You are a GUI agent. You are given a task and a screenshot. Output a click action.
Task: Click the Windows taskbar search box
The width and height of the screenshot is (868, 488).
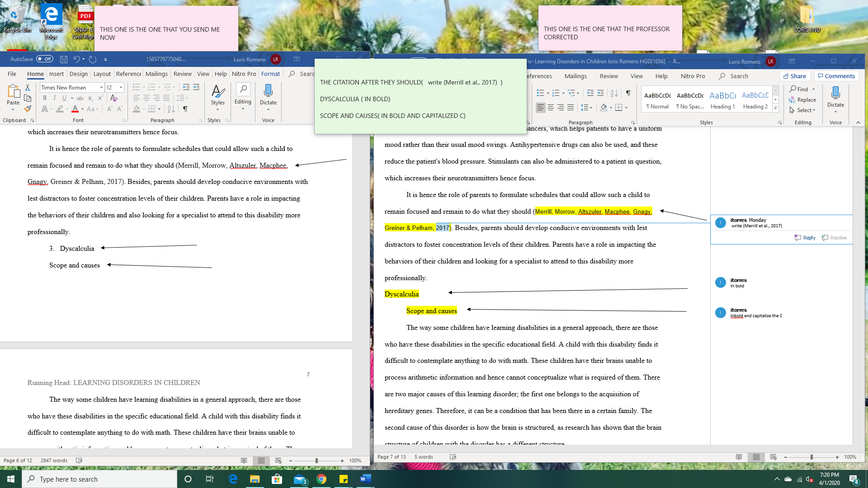(99, 479)
